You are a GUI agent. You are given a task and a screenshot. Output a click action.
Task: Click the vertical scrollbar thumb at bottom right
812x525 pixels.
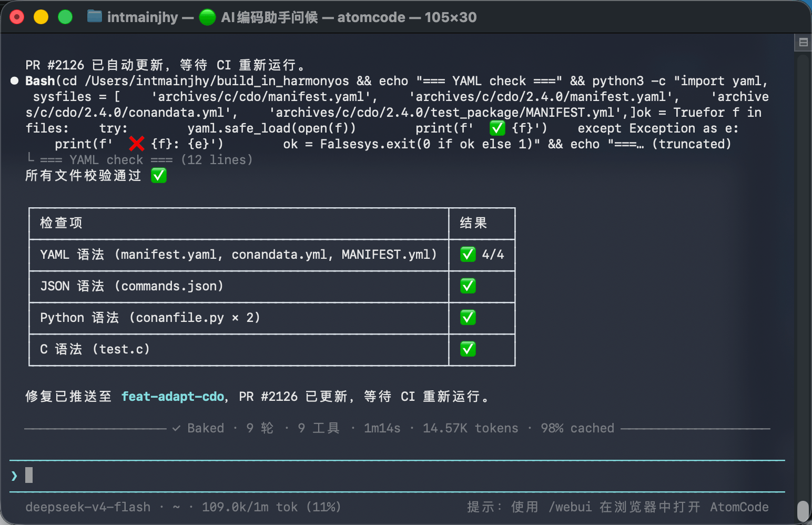[x=803, y=510]
